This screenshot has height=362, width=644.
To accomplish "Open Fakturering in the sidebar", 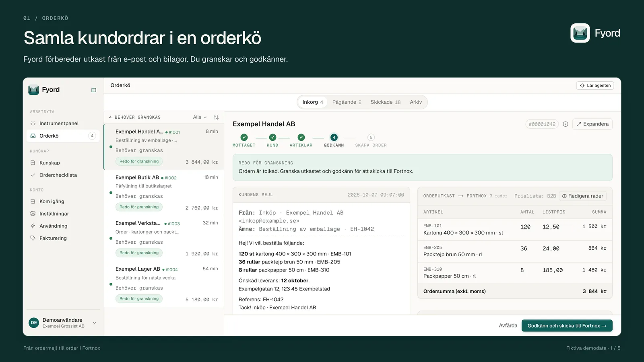I will point(63,238).
